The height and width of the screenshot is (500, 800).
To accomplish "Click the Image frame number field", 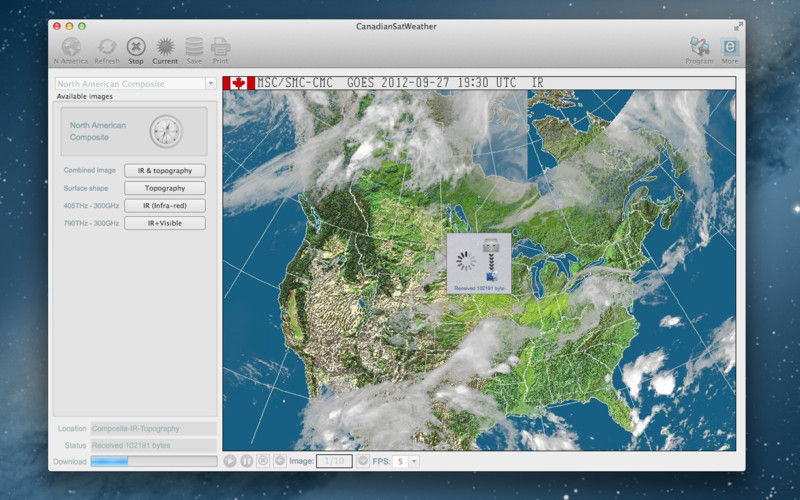I will point(334,461).
